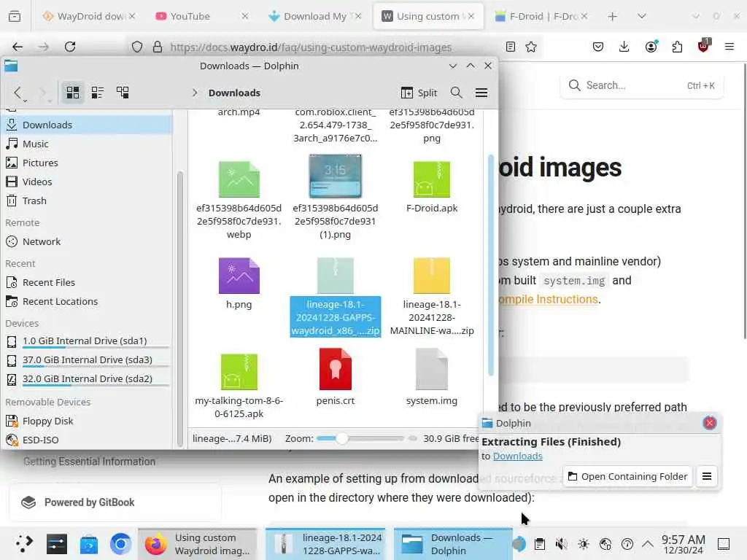Open uBlock Origin extension icon
Image resolution: width=747 pixels, height=560 pixels.
tap(703, 46)
